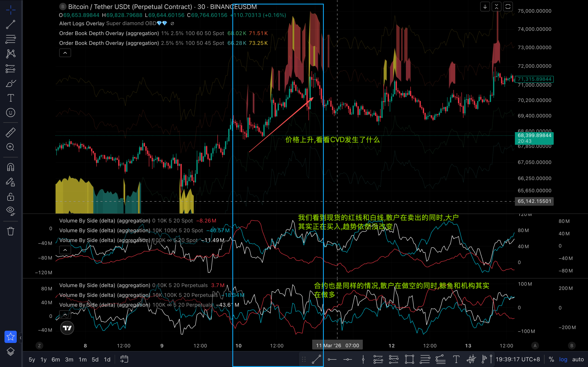
Task: Switch to 1d date range
Action: coord(107,359)
